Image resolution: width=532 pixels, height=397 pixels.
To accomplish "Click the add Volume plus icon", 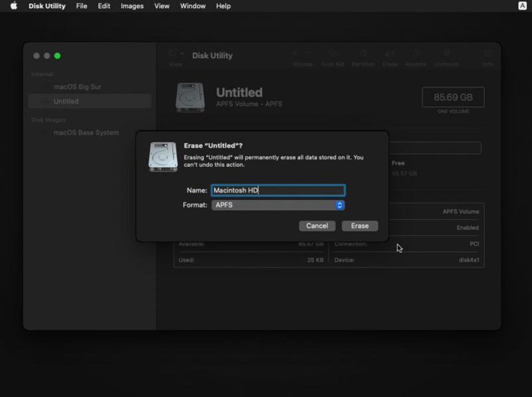I will pyautogui.click(x=295, y=53).
